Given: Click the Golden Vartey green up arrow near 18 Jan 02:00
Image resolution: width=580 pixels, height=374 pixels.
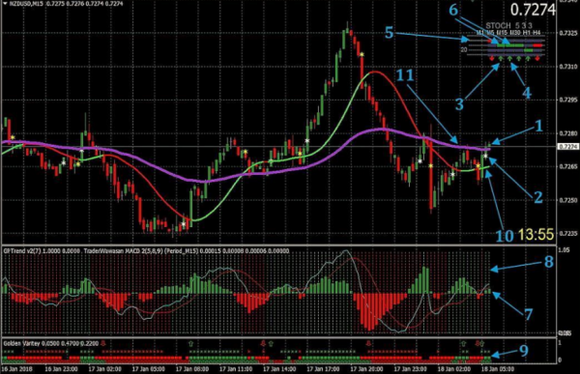Looking at the screenshot, I should [464, 344].
